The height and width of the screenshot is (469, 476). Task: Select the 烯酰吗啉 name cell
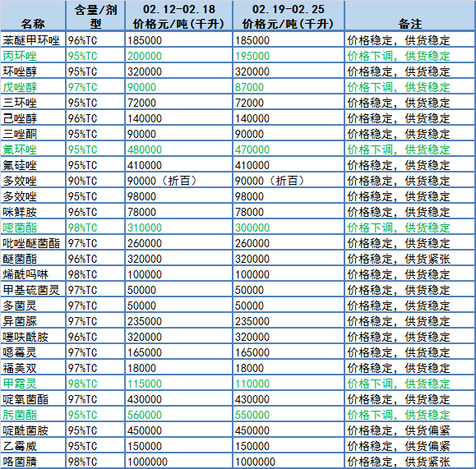33,274
